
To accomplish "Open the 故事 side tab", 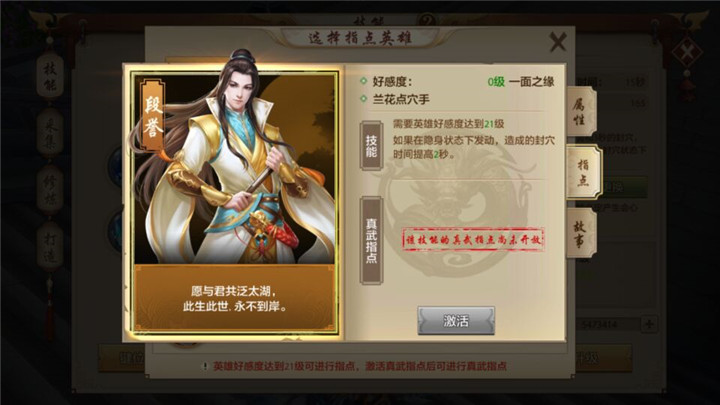I will (x=581, y=233).
